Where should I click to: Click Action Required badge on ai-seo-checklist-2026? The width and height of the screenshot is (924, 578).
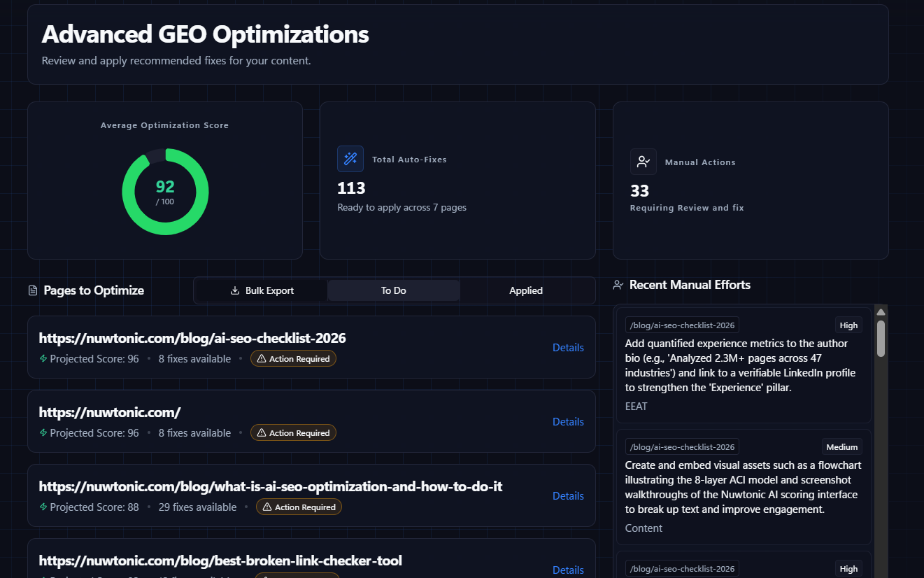(x=293, y=358)
